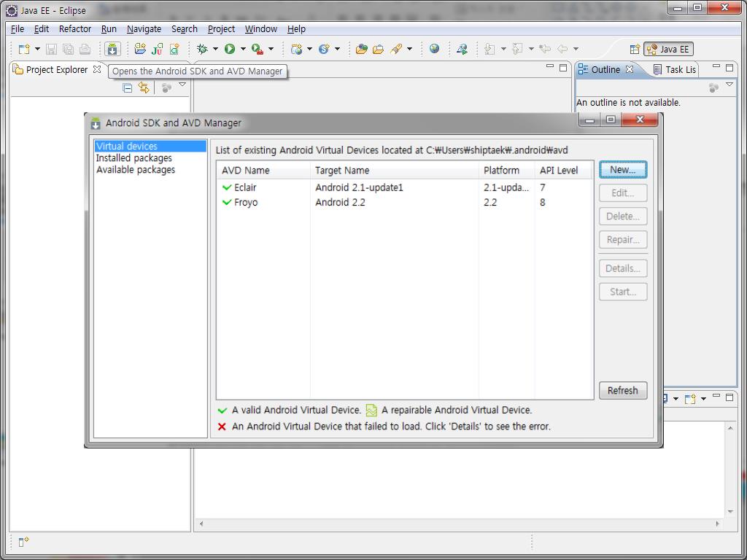Click the Next Annotation toolbar icon
Screen dimensions: 747x560
(x=489, y=49)
